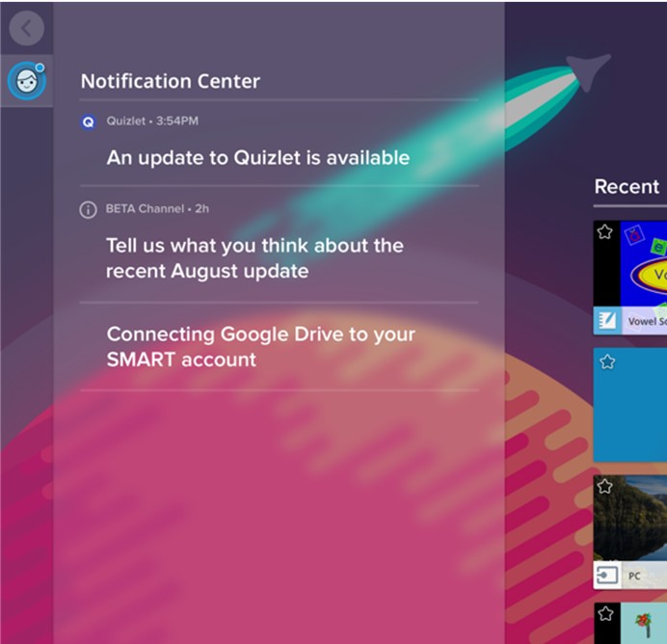Click the Recent section heading
This screenshot has width=667, height=644.
tap(627, 186)
